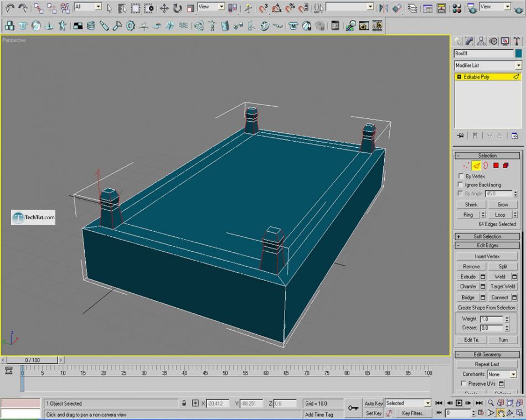Click the Weight spinner arrows
526x420 pixels.
507,319
